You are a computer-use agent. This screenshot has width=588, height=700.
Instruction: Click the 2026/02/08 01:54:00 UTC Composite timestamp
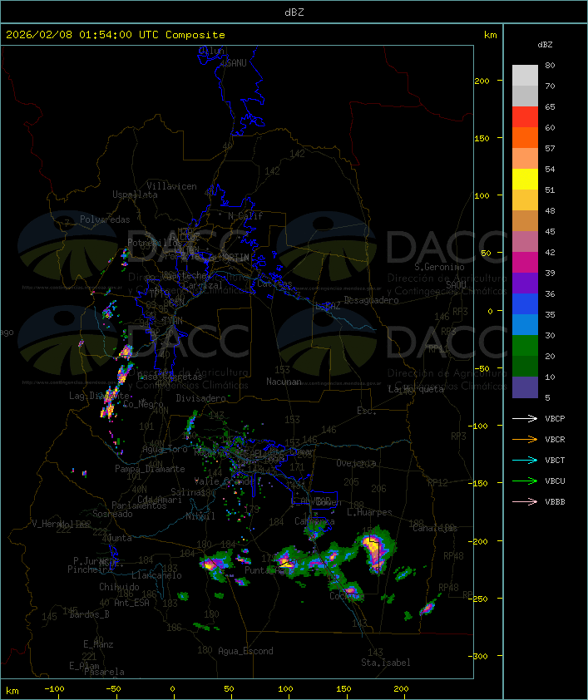point(116,35)
